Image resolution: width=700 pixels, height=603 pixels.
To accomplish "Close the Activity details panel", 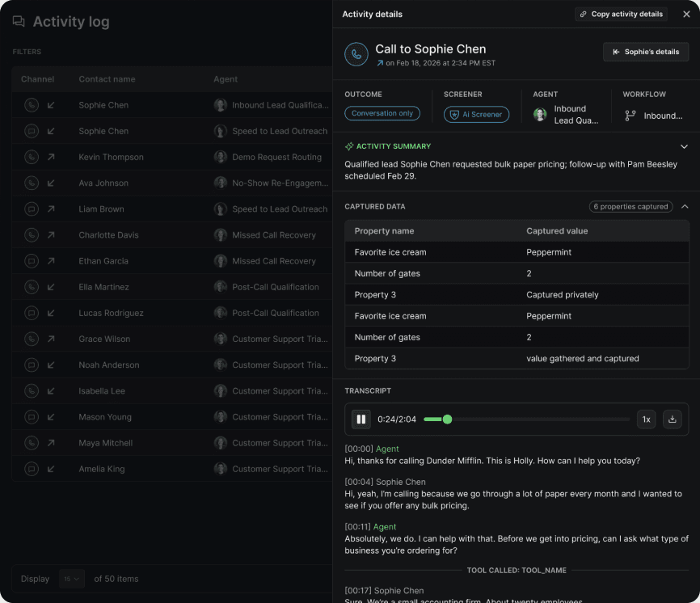I will click(686, 15).
